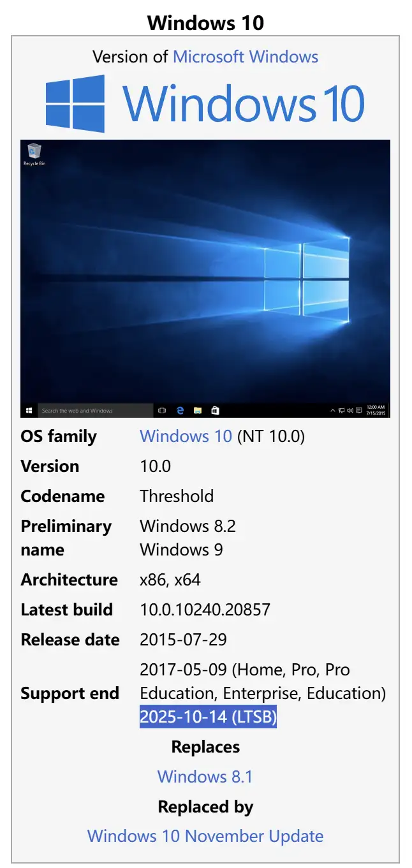Screen dimensions: 412x868
Task: Click the 'Release date' row label
Action: pos(70,640)
